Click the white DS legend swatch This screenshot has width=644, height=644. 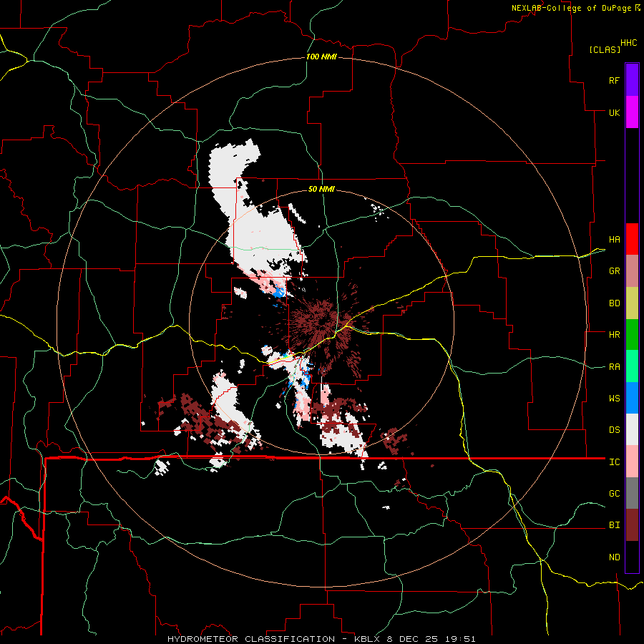click(632, 429)
